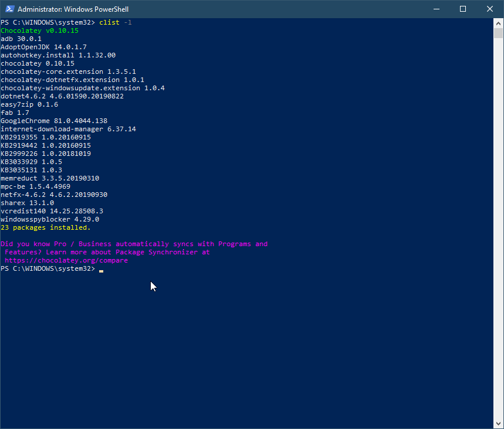Click the 'dotnet4.6.2 4.6.01590.20190822' line

click(x=62, y=96)
